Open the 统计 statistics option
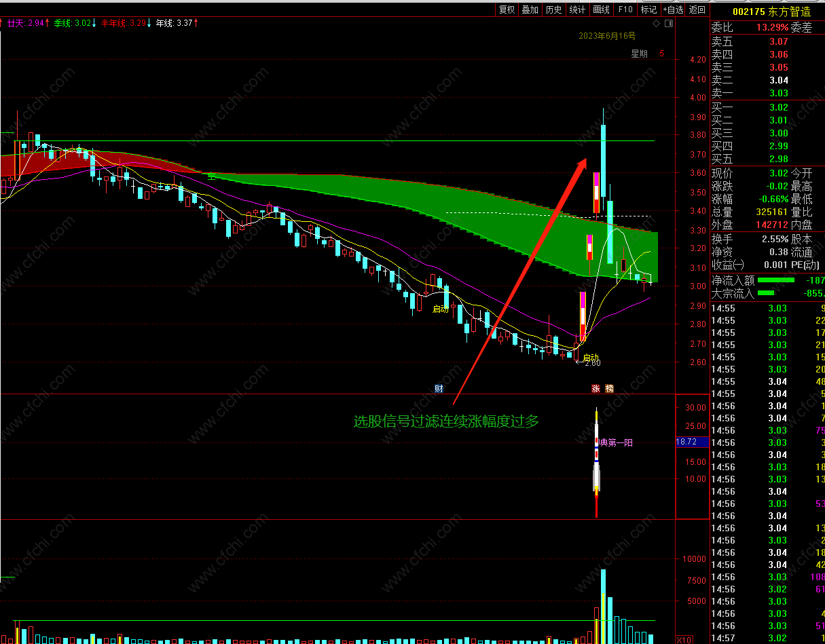Image resolution: width=825 pixels, height=644 pixels. tap(577, 10)
